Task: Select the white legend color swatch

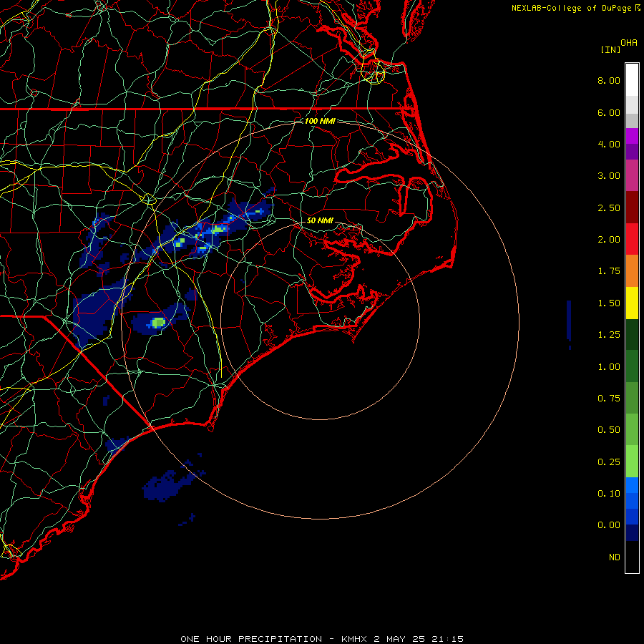Action: [632, 79]
